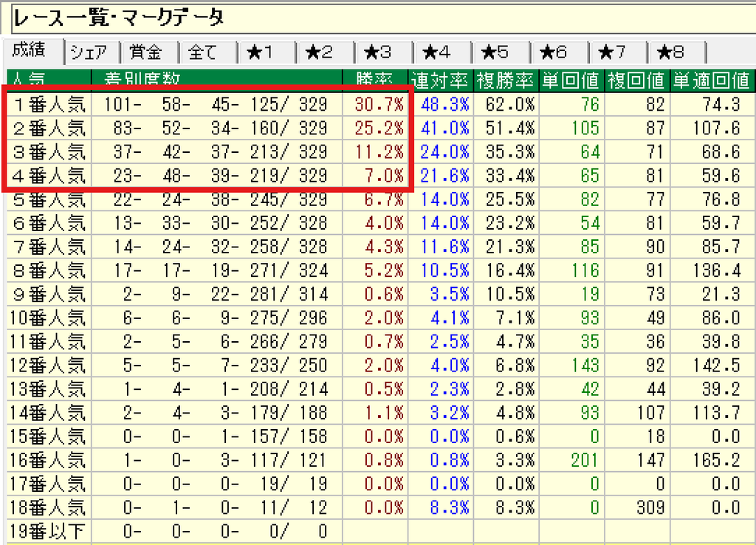The height and width of the screenshot is (545, 756).
Task: Click the 8.3% 連対率 cell
Action: 440,507
